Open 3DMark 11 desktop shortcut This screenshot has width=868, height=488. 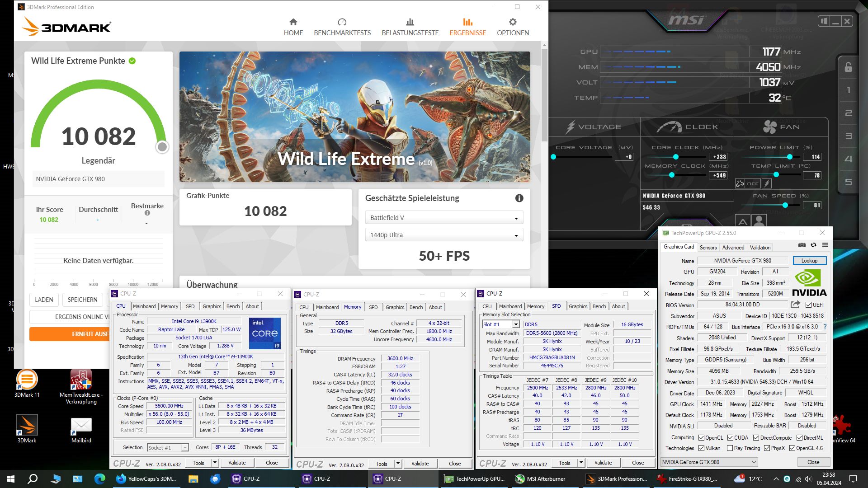27,384
